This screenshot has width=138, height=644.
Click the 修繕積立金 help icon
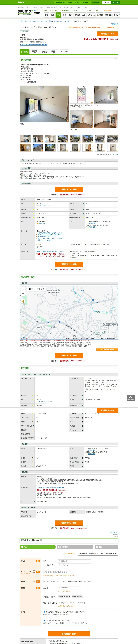tap(33, 406)
